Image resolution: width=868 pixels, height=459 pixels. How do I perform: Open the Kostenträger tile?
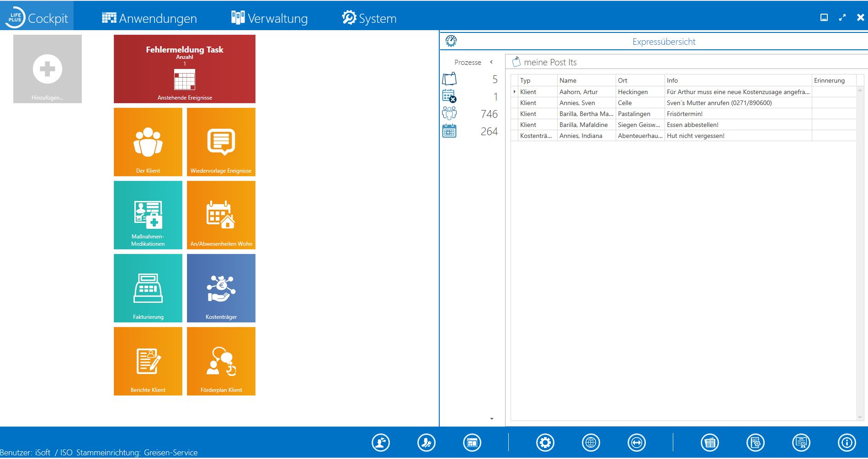point(221,288)
